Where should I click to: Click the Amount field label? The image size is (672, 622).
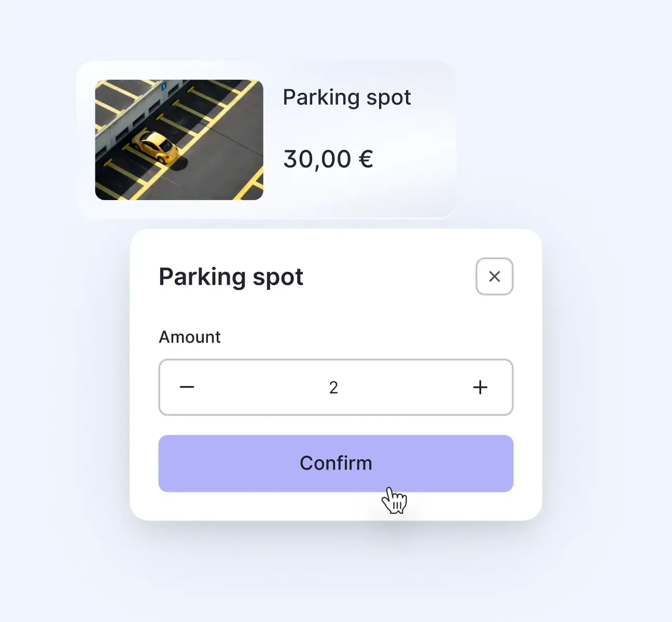point(189,337)
